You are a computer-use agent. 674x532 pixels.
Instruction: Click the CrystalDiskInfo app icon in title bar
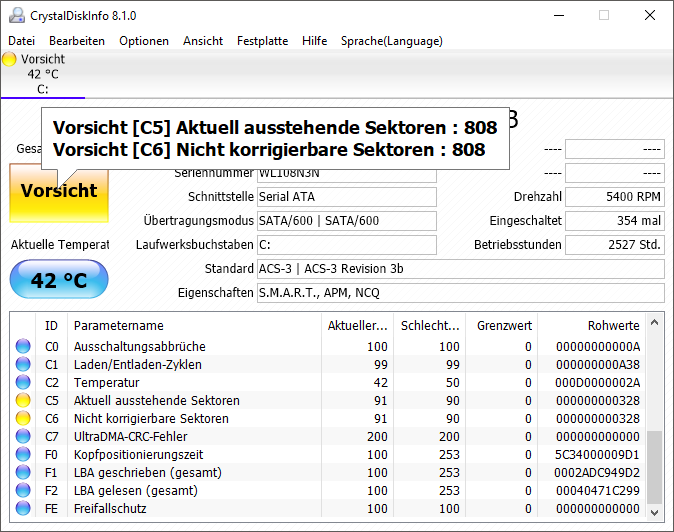tap(17, 15)
